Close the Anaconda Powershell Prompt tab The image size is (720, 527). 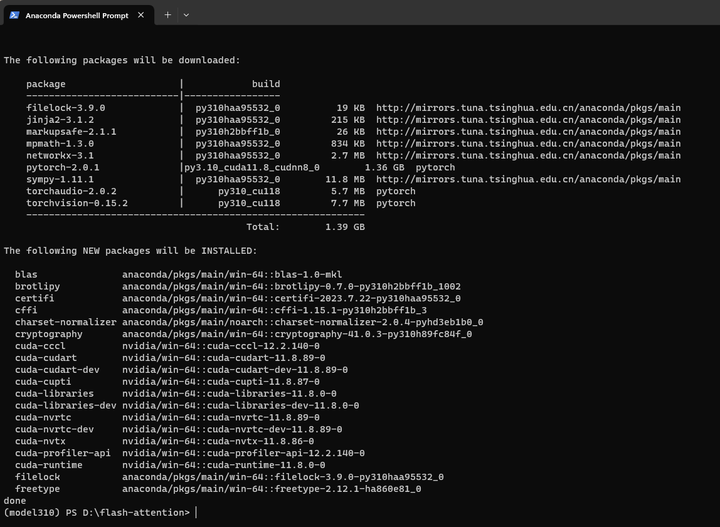(x=141, y=15)
